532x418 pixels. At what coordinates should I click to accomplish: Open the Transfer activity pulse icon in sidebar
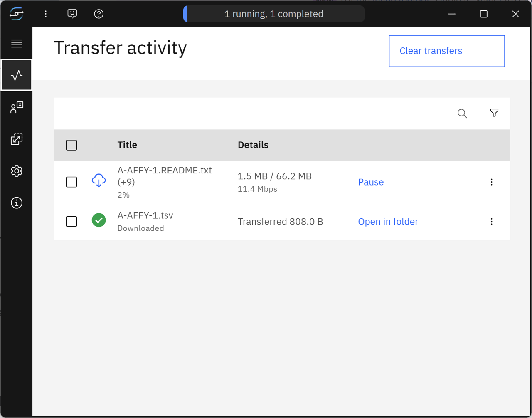click(x=17, y=75)
